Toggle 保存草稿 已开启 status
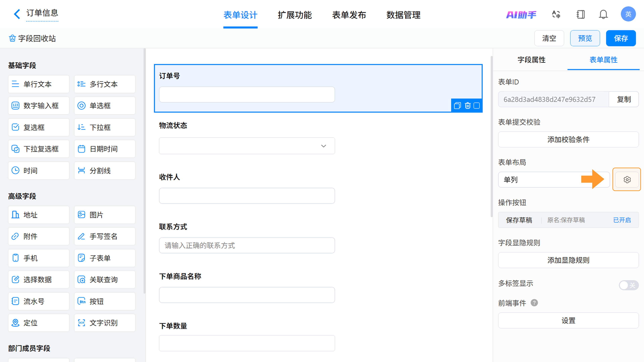644x362 pixels. (622, 220)
